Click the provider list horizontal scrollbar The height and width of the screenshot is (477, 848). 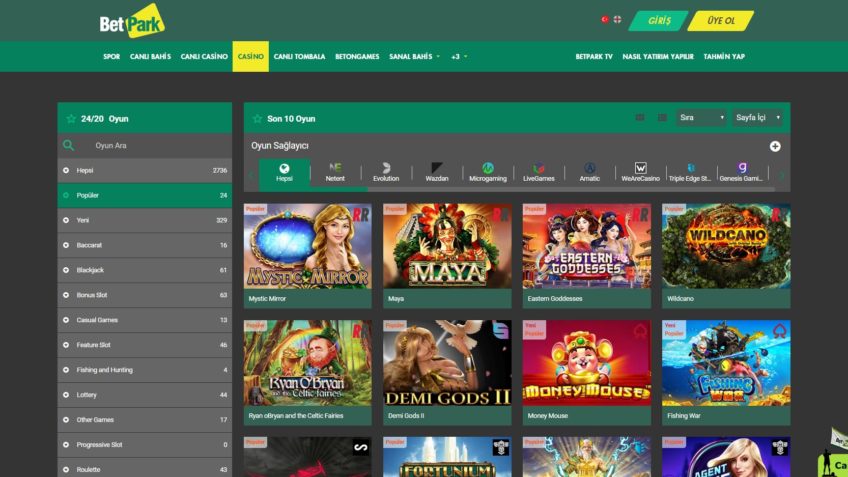(517, 189)
